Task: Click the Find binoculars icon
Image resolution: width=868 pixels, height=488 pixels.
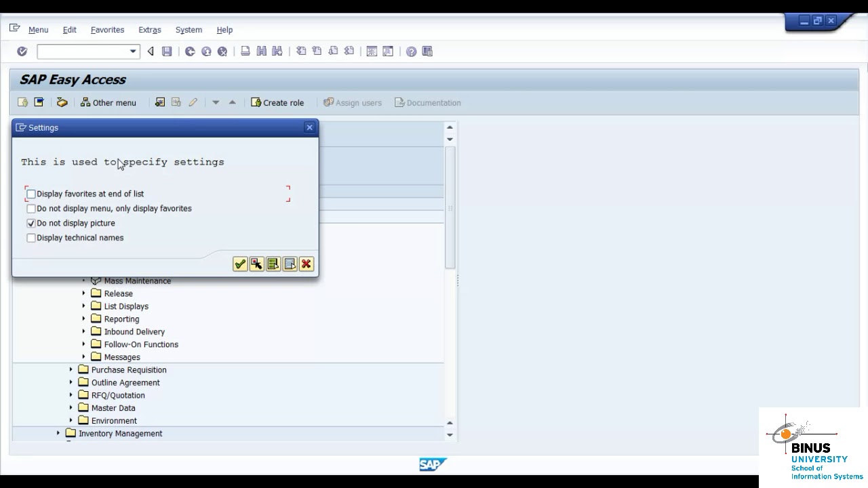Action: tap(261, 52)
